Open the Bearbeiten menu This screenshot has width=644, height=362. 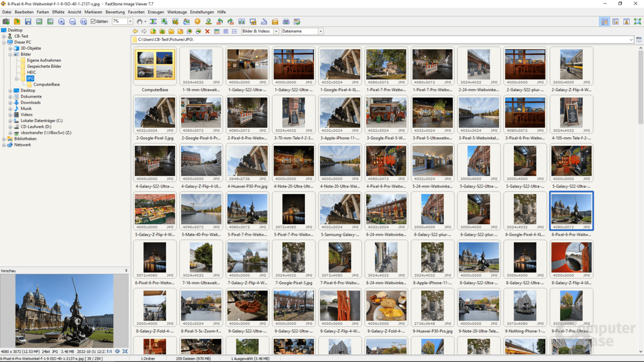click(24, 12)
